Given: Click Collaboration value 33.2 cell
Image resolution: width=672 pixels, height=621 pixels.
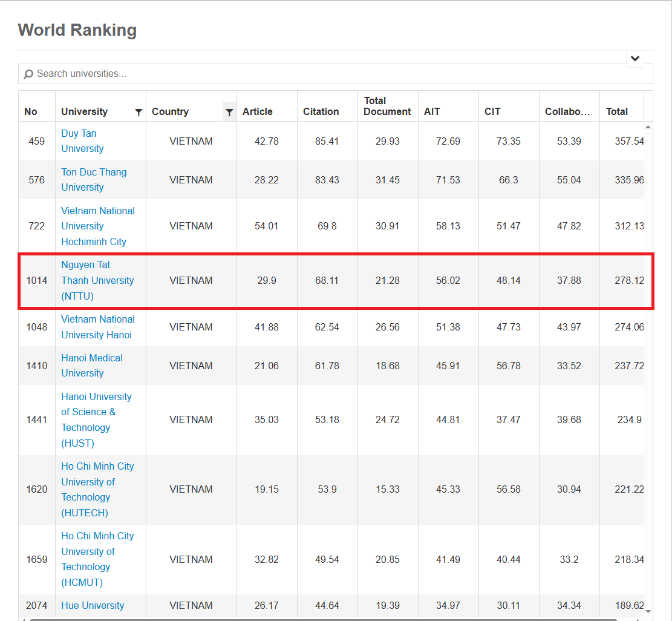Looking at the screenshot, I should (569, 559).
